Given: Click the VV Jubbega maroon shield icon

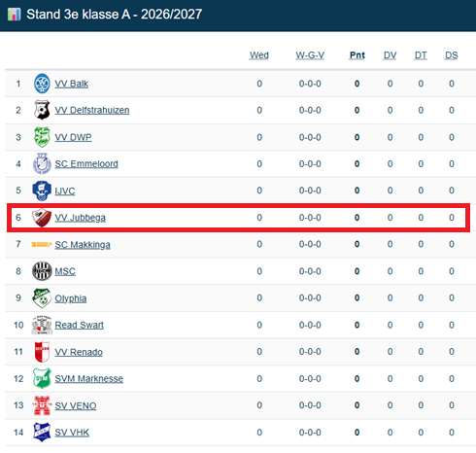Looking at the screenshot, I should [42, 218].
